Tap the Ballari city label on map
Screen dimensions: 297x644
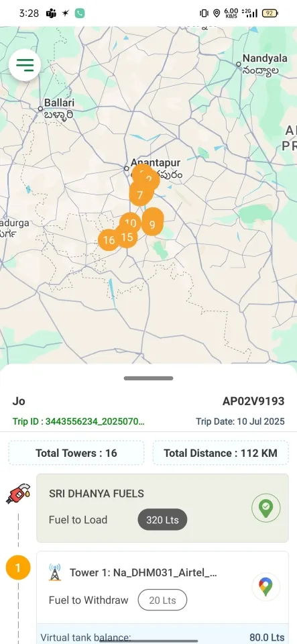click(x=60, y=103)
